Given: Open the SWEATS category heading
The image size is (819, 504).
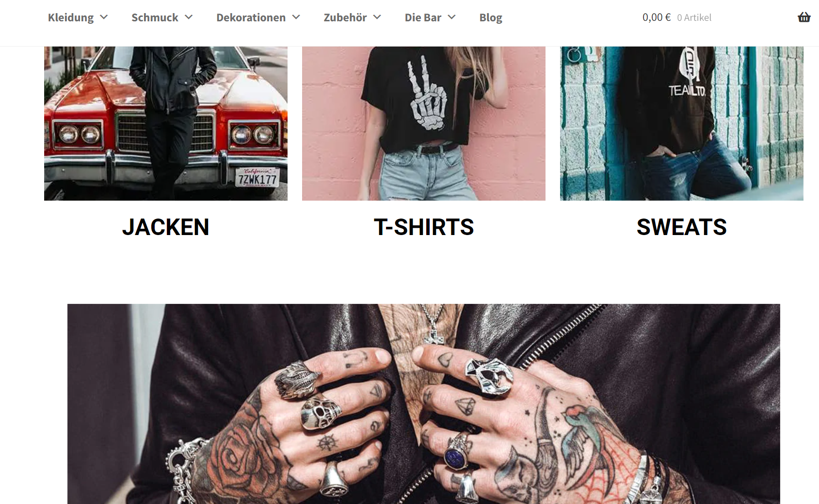Looking at the screenshot, I should point(682,227).
